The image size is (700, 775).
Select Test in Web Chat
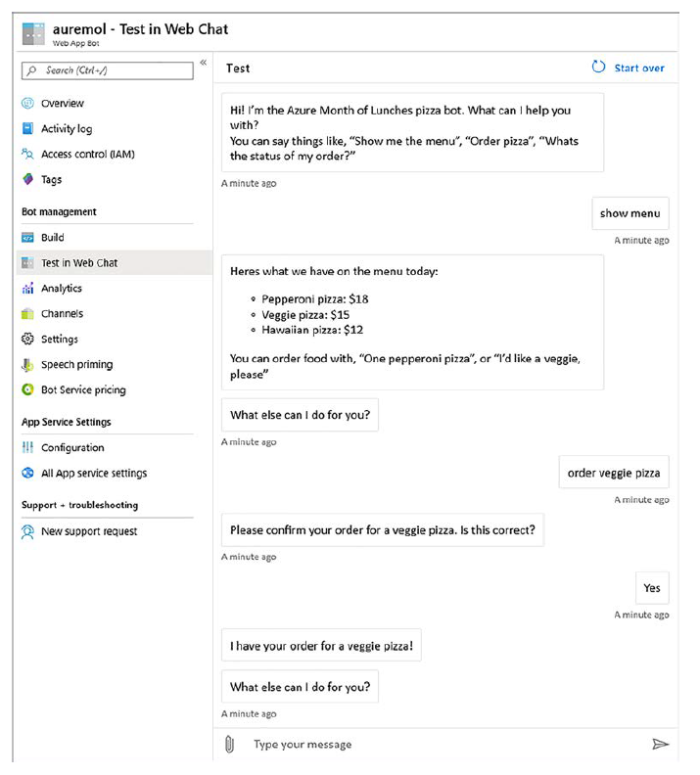click(x=79, y=263)
